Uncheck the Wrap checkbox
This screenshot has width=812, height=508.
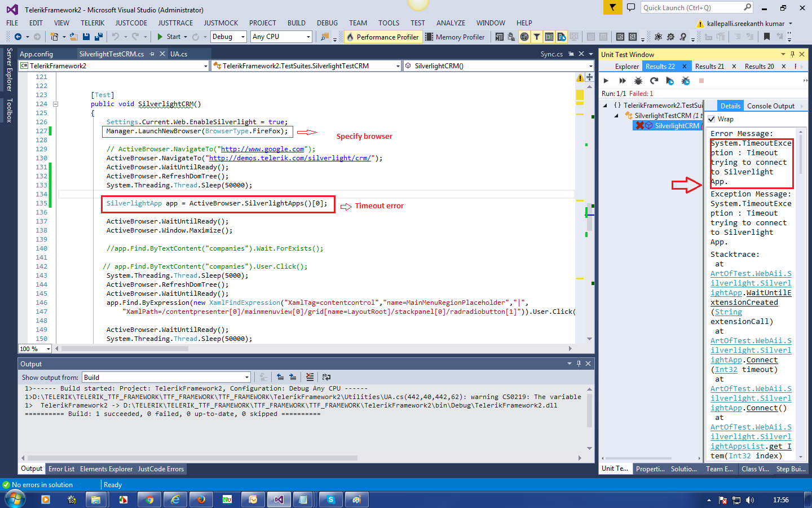click(x=712, y=119)
